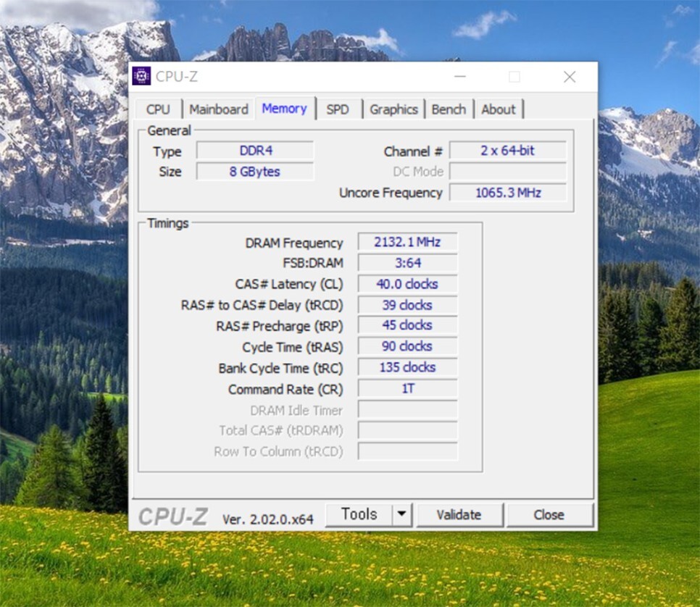The width and height of the screenshot is (700, 607).
Task: Switch to the CPU tab
Action: coord(159,109)
